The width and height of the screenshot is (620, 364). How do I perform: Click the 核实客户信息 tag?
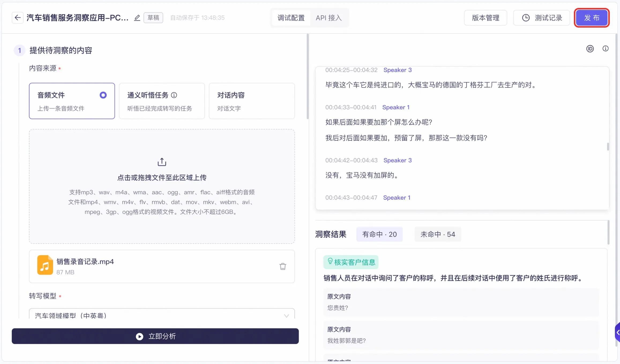[x=351, y=262]
